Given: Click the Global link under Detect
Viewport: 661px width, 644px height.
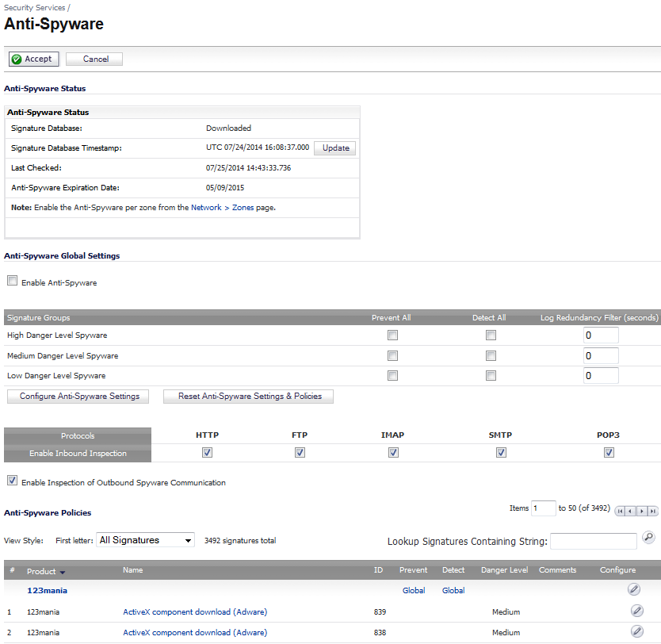Looking at the screenshot, I should 453,590.
